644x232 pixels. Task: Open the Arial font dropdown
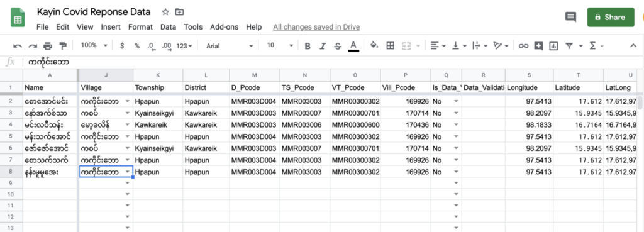click(230, 45)
